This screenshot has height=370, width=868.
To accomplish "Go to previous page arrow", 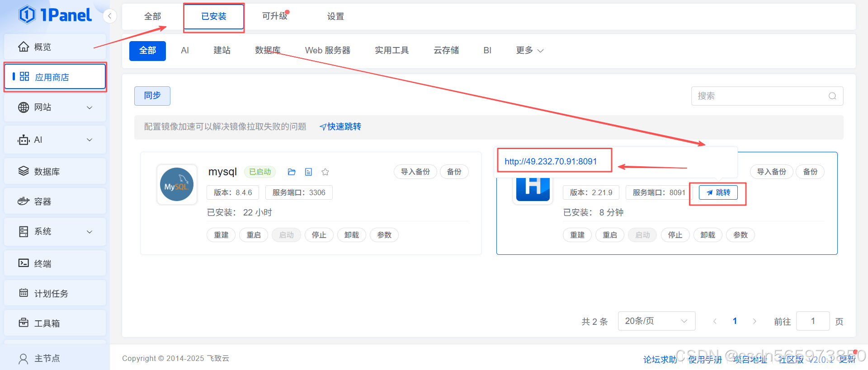I will pyautogui.click(x=715, y=321).
